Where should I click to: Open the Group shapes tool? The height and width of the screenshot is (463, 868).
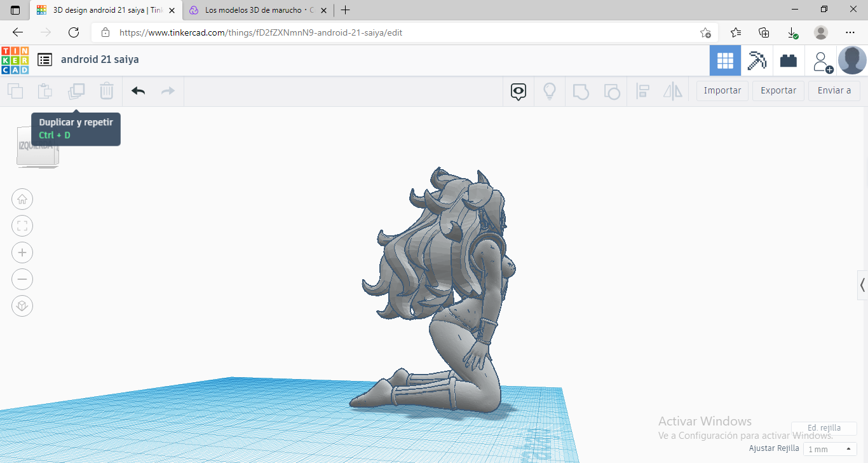pos(580,91)
